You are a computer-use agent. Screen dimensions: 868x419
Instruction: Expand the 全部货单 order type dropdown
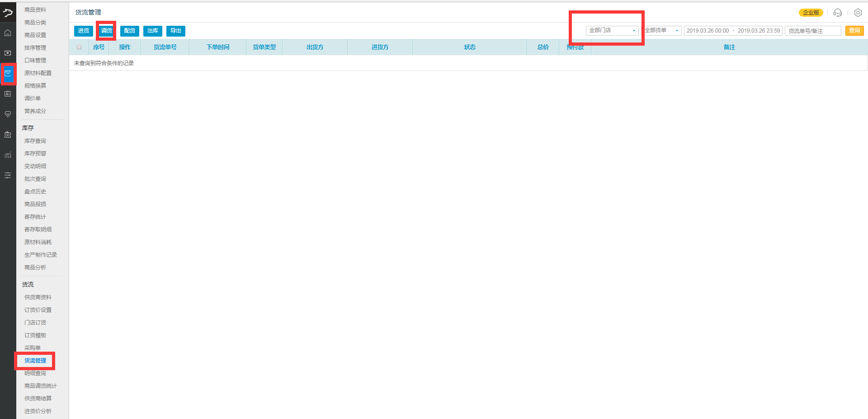(662, 30)
